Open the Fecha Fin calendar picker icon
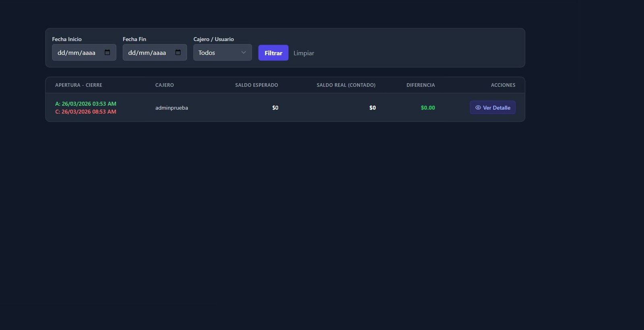The height and width of the screenshot is (330, 644). [x=178, y=53]
